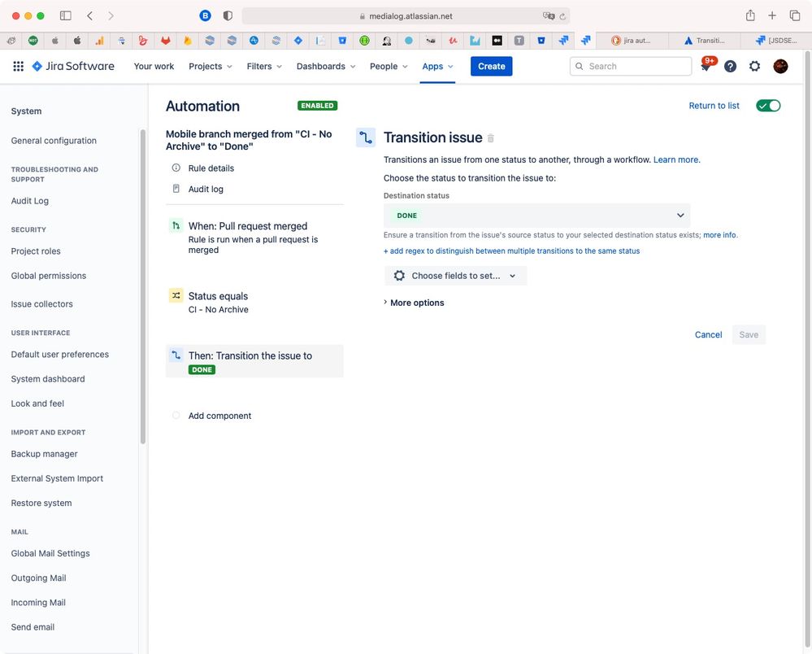This screenshot has height=654, width=812.
Task: Open the Destination status DONE dropdown
Action: pyautogui.click(x=536, y=215)
